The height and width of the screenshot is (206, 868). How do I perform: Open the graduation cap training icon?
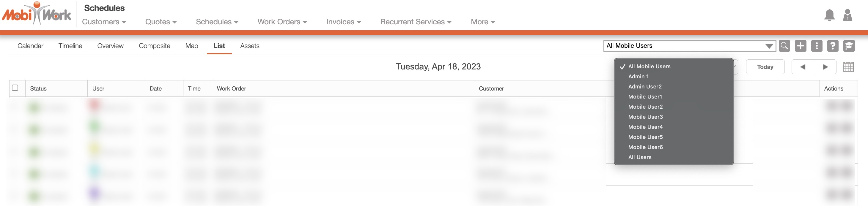click(849, 46)
